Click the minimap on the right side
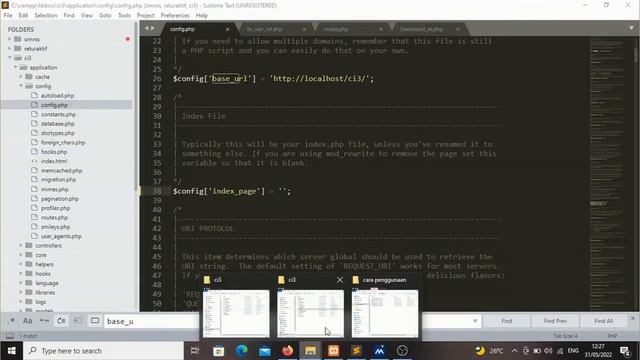The height and width of the screenshot is (360, 640). point(610,173)
